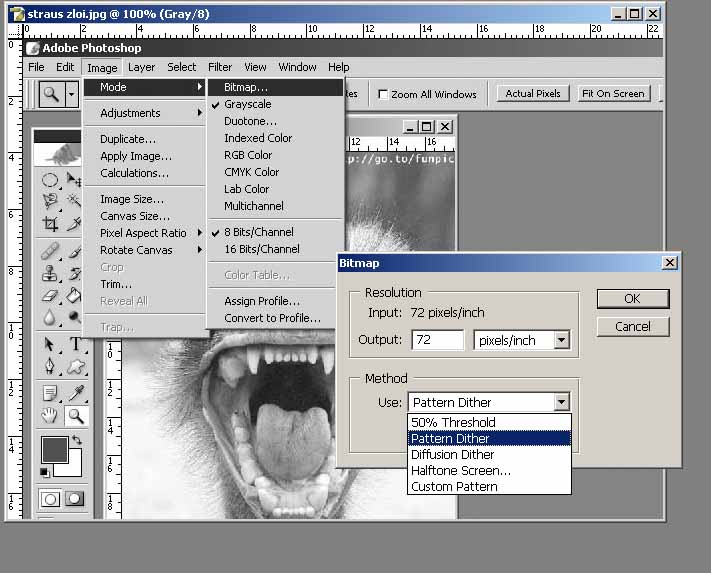Select the Eraser tool
This screenshot has width=711, height=573.
[x=50, y=296]
